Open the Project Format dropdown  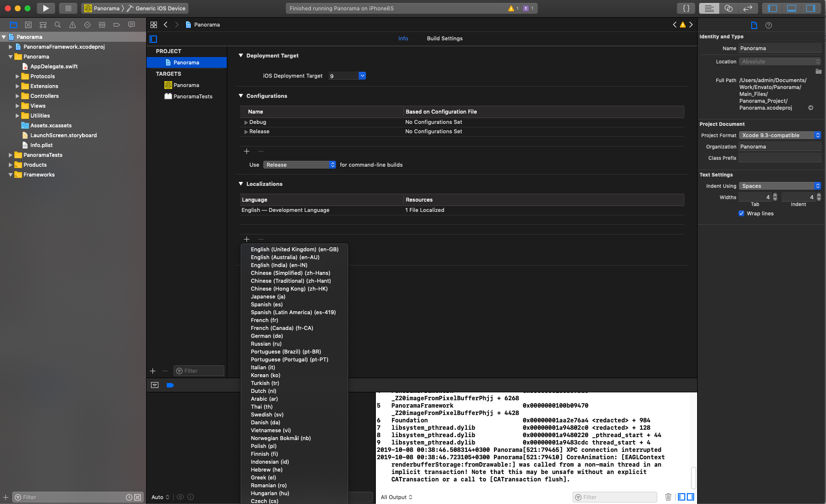pyautogui.click(x=780, y=135)
